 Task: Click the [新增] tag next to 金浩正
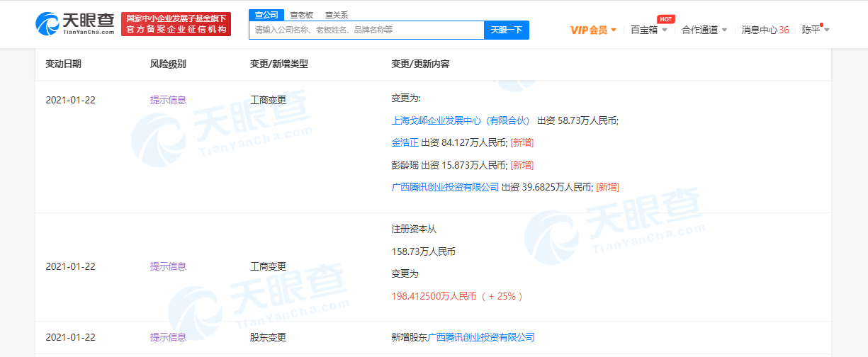[x=522, y=142]
